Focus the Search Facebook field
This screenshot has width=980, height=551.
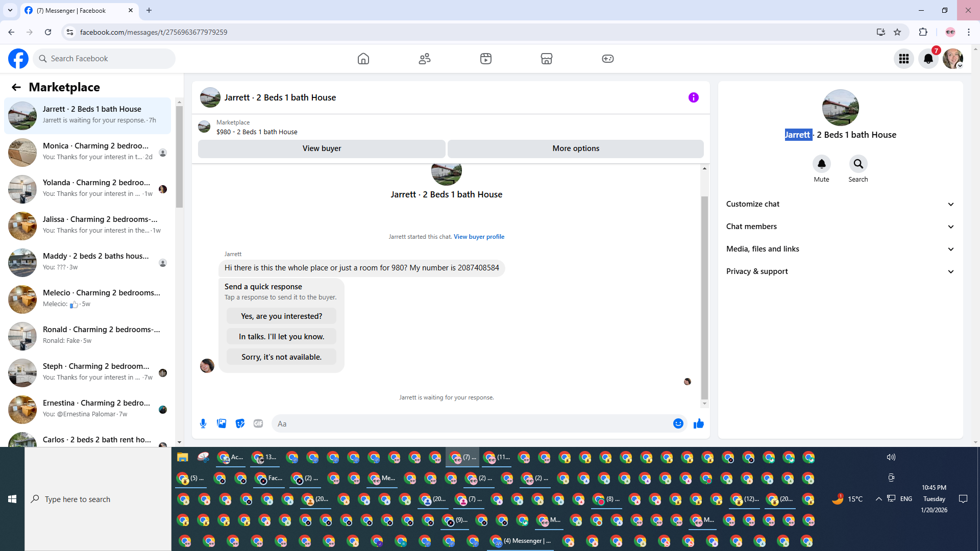pyautogui.click(x=104, y=59)
